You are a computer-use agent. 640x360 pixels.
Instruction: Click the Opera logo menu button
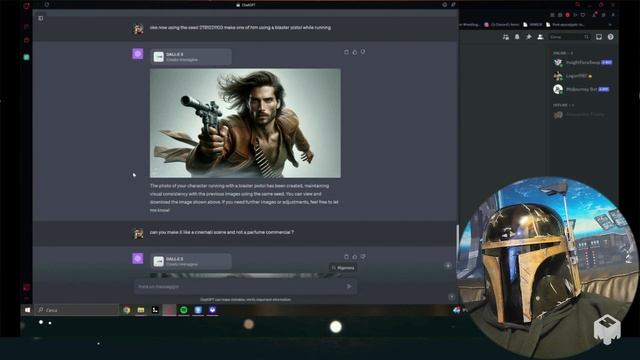(x=27, y=6)
